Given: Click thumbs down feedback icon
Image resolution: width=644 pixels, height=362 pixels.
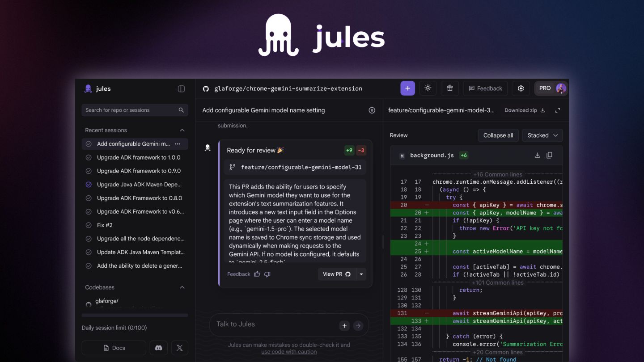Looking at the screenshot, I should coord(267,274).
